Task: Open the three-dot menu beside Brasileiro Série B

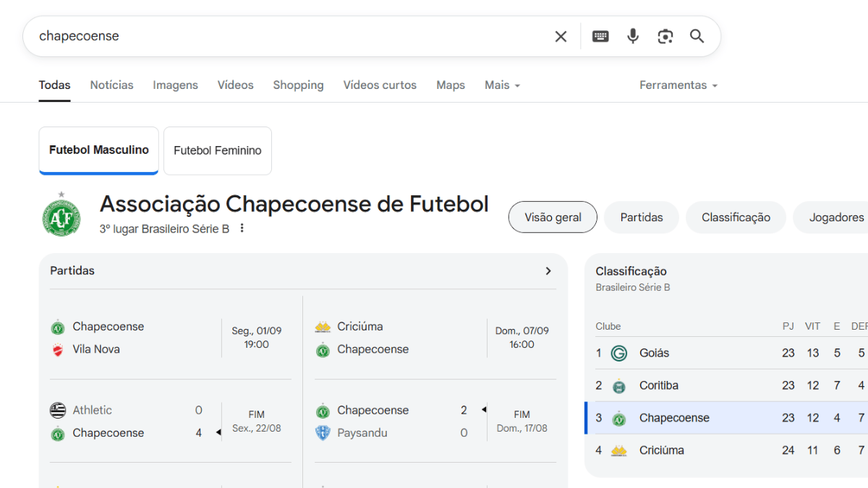Action: 242,228
